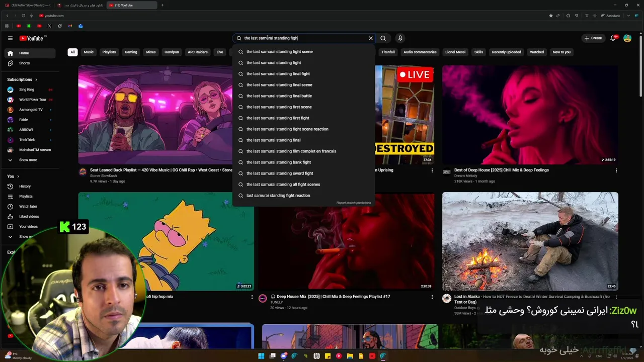
Task: Expand Show more under Subscriptions
Action: click(x=31, y=160)
